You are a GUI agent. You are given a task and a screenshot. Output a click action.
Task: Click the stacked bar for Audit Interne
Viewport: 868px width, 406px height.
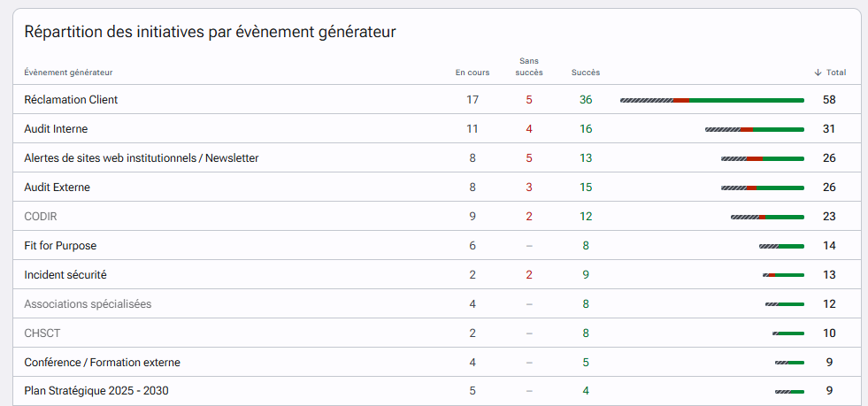[x=755, y=129]
